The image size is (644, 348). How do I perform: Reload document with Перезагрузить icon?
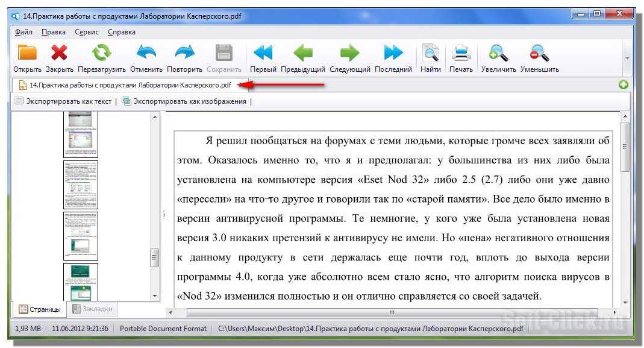pyautogui.click(x=101, y=54)
